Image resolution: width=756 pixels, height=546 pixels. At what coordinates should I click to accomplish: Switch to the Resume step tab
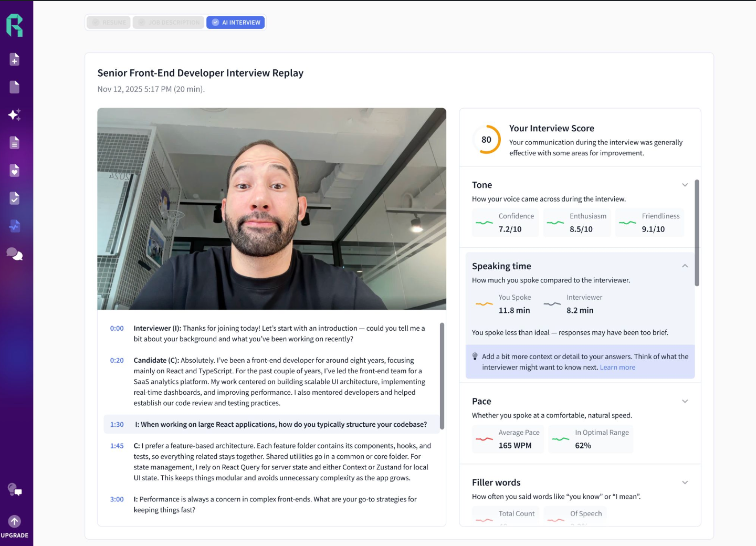[x=109, y=23]
